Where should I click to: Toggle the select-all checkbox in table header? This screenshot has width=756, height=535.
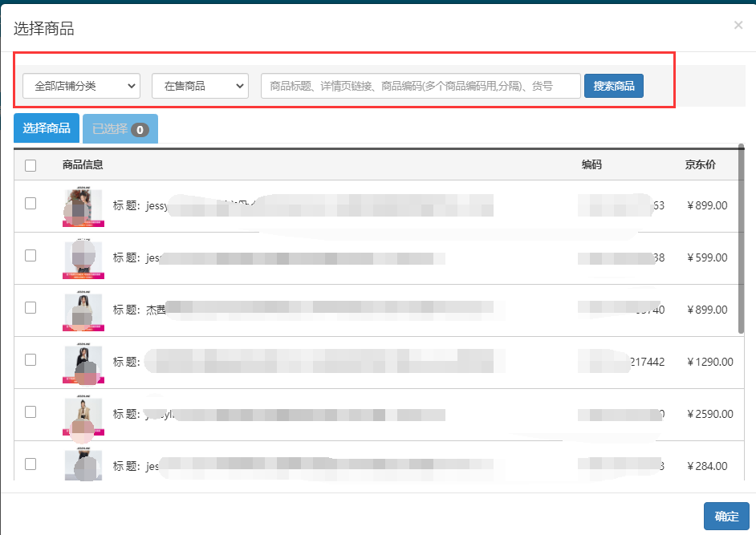coord(30,165)
